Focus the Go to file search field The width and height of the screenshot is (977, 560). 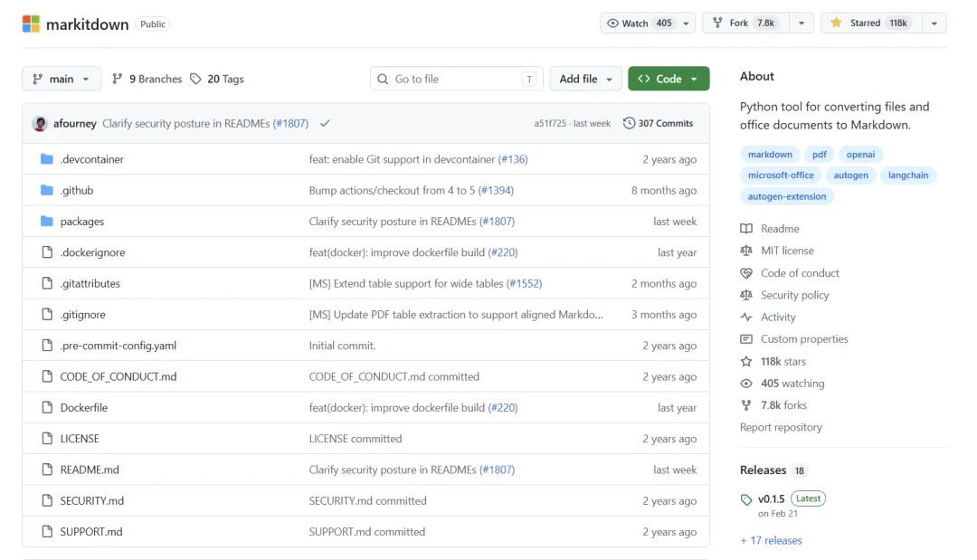pos(457,79)
